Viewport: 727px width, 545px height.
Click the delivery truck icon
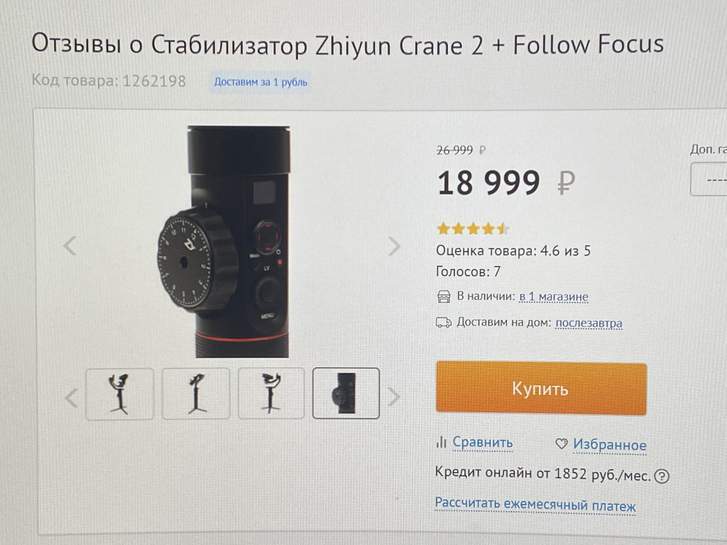[444, 322]
